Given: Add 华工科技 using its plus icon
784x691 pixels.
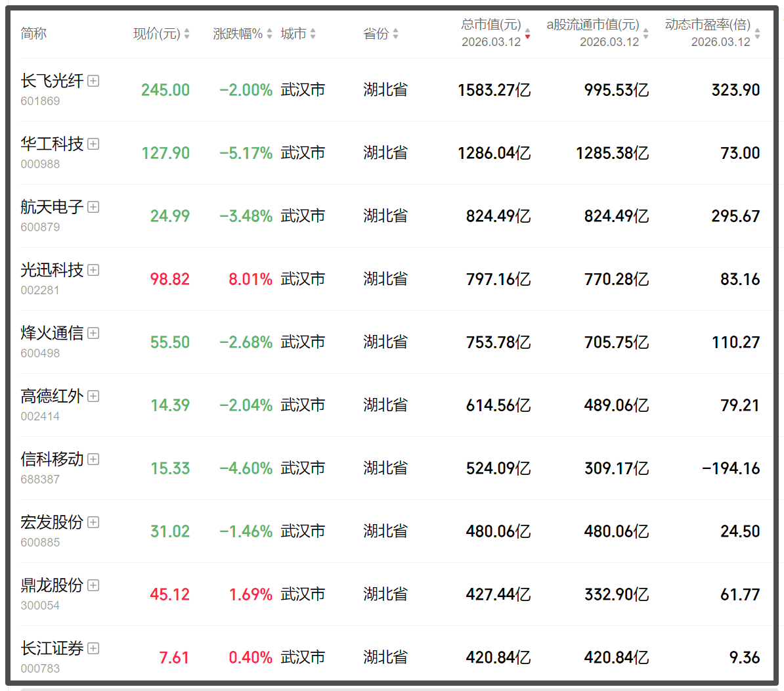Looking at the screenshot, I should pyautogui.click(x=93, y=144).
